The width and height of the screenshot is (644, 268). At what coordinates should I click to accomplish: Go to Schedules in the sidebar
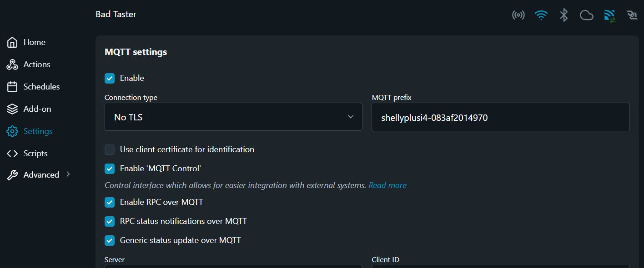tap(41, 87)
